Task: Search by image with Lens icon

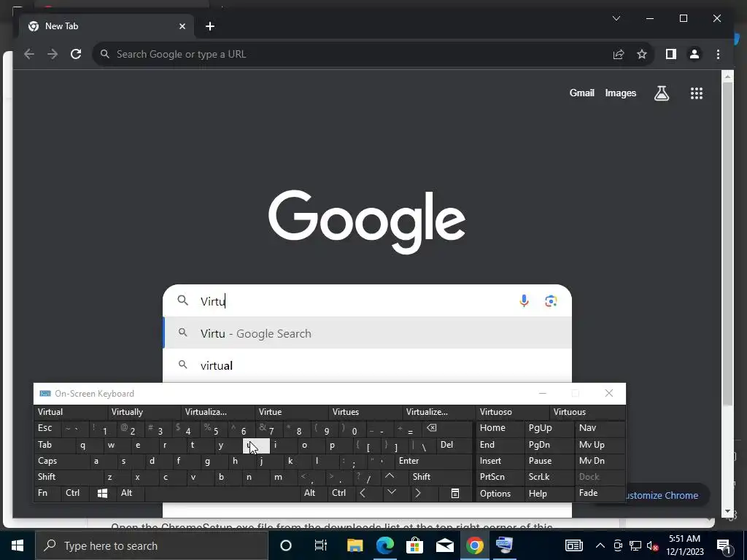Action: [x=551, y=301]
